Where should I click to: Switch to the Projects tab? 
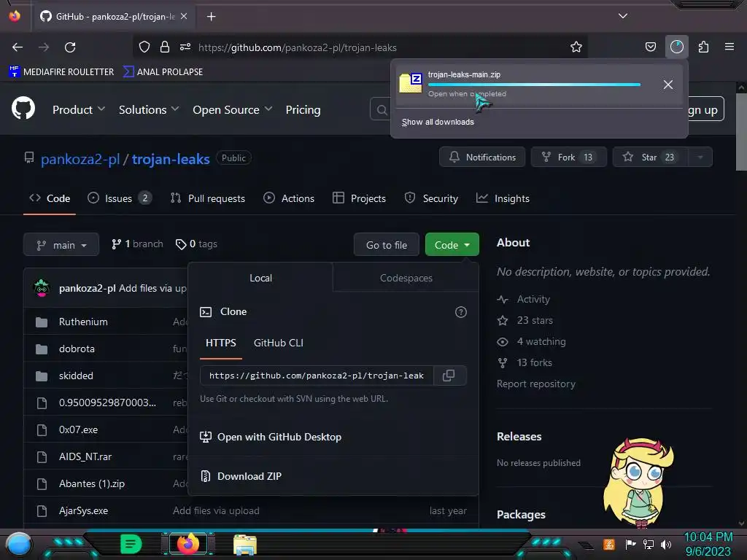point(359,198)
